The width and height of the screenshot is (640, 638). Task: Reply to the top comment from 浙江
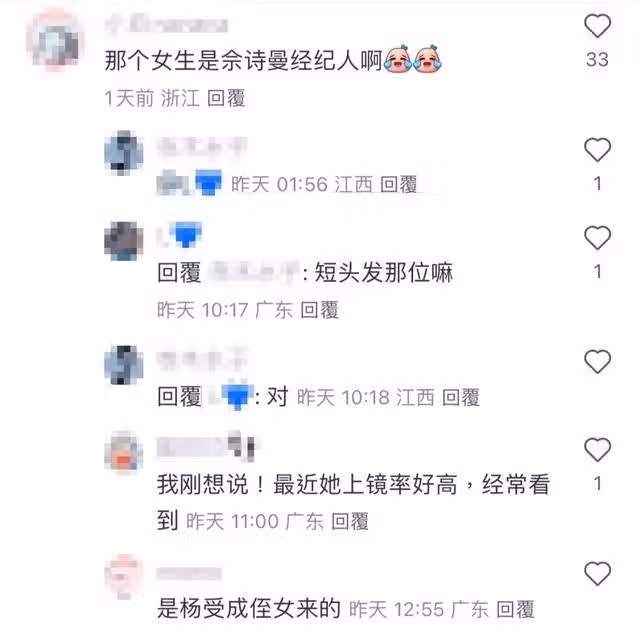point(226,98)
